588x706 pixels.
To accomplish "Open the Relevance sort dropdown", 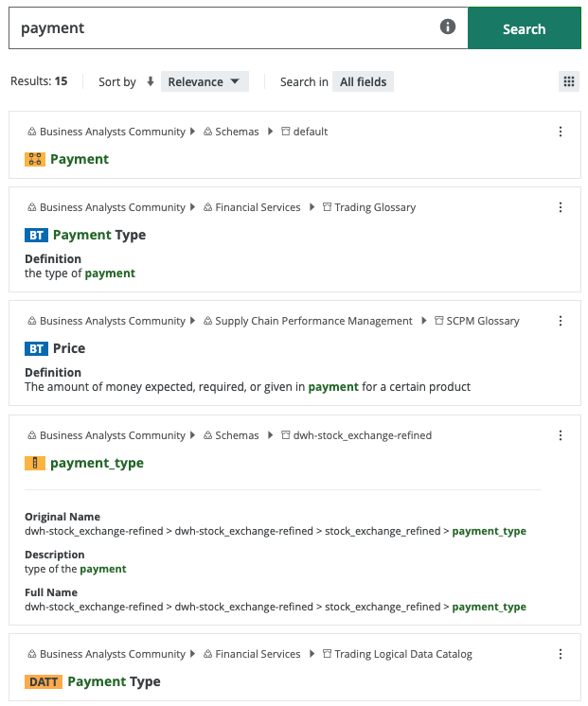I will point(204,82).
